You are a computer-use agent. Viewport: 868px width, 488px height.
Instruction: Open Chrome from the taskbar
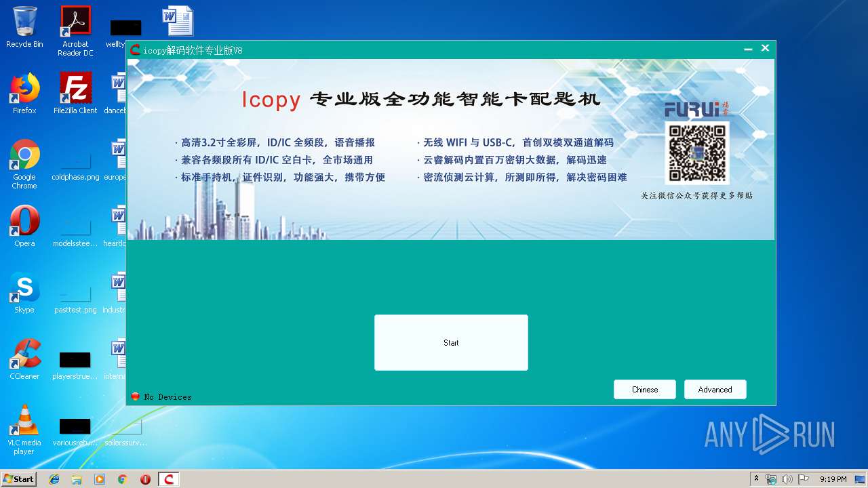coord(123,479)
